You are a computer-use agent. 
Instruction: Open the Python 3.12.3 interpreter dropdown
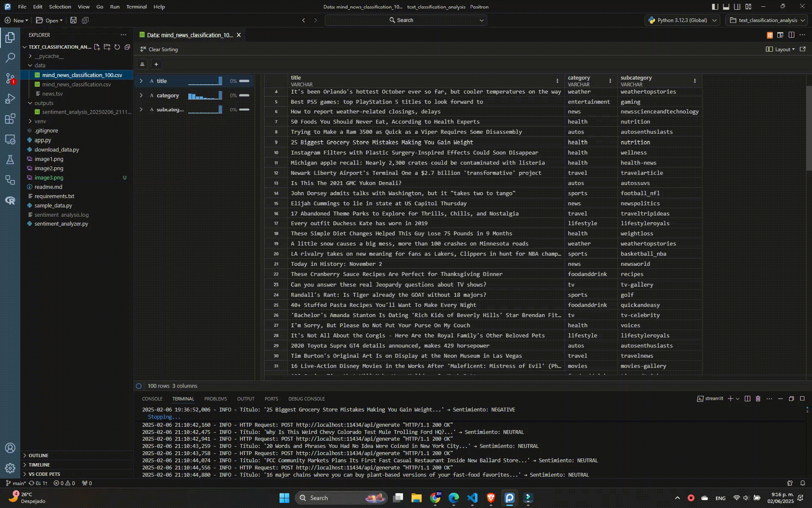pos(683,20)
